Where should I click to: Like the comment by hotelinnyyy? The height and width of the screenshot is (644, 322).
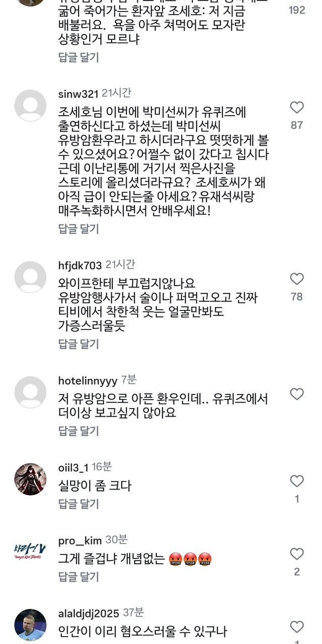(297, 394)
